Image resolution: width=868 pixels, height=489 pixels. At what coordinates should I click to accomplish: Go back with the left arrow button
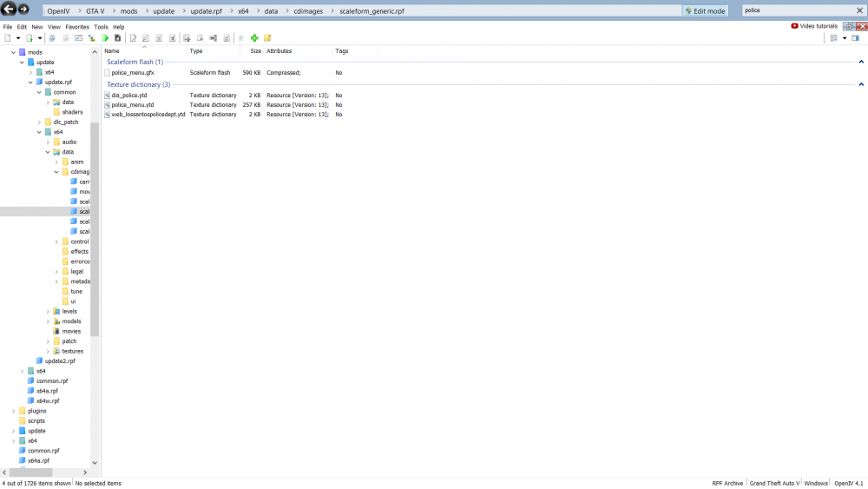(x=9, y=9)
